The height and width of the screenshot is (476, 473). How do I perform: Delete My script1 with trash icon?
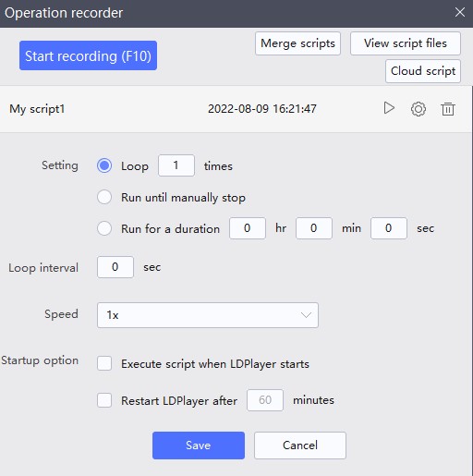click(448, 109)
